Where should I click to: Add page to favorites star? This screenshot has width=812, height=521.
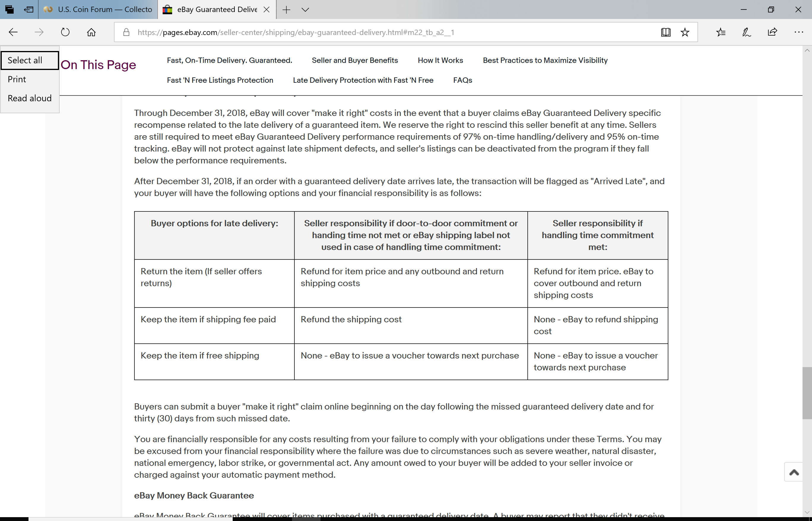pyautogui.click(x=685, y=32)
